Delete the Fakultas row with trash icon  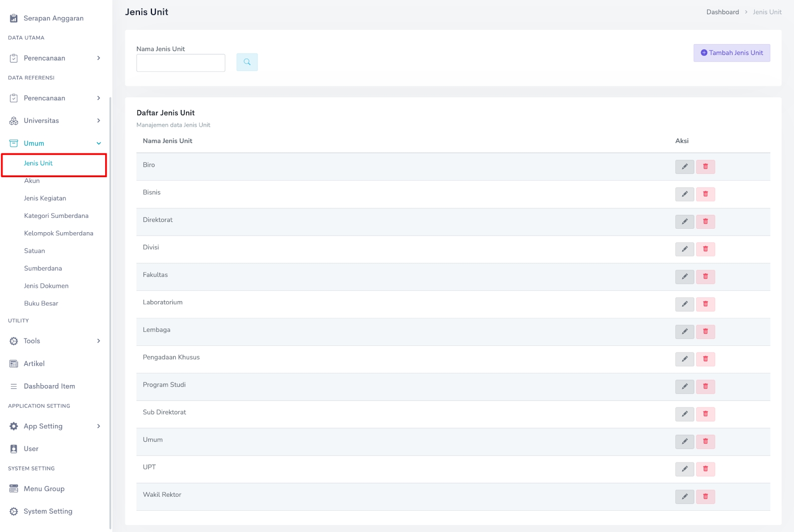click(x=705, y=276)
